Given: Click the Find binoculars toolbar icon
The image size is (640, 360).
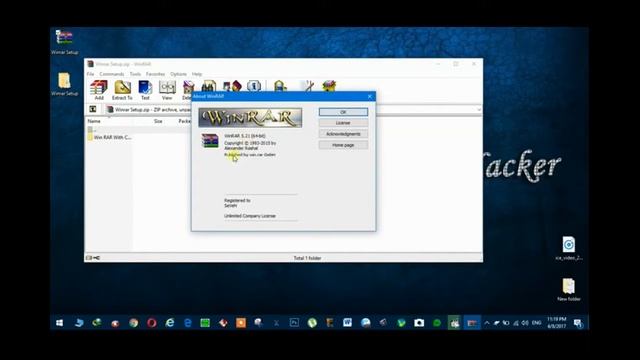Looking at the screenshot, I should tap(209, 86).
